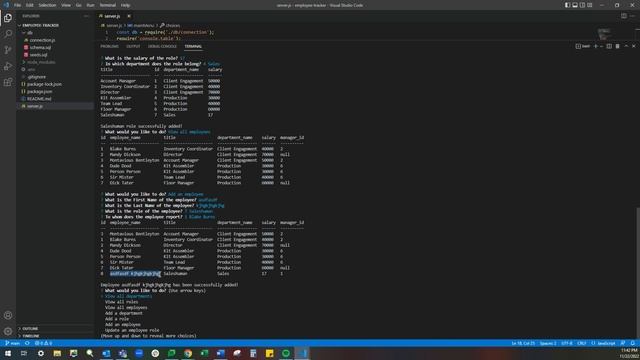Toggle the bottom panel layout icon
The image size is (640, 360).
pyautogui.click(x=575, y=5)
